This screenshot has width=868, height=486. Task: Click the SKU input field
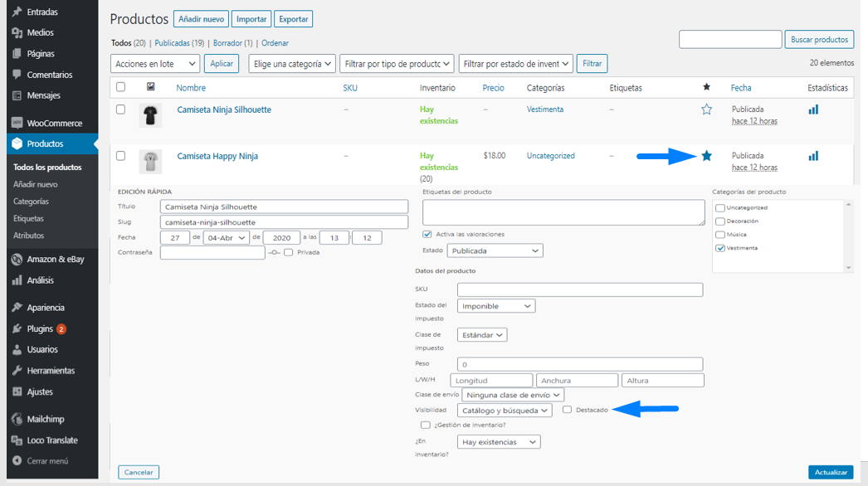579,289
